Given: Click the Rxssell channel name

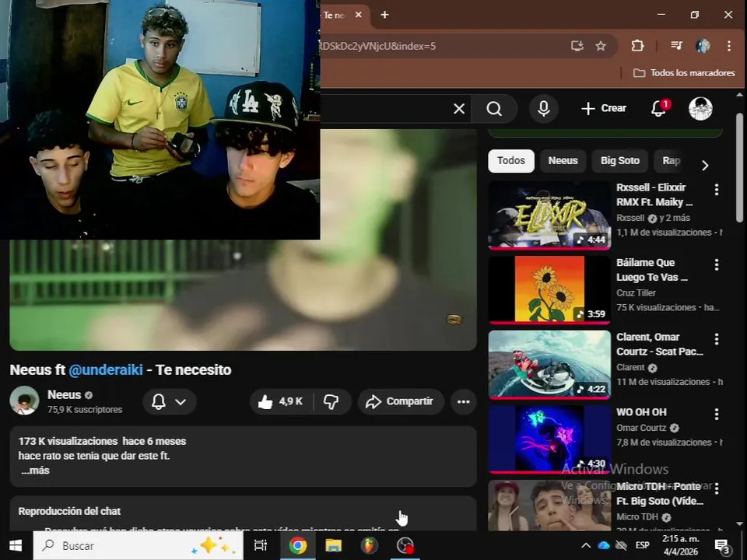Looking at the screenshot, I should click(x=630, y=218).
